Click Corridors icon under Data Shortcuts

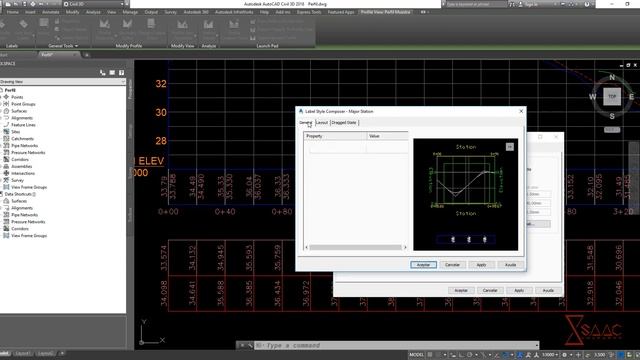coord(6,229)
